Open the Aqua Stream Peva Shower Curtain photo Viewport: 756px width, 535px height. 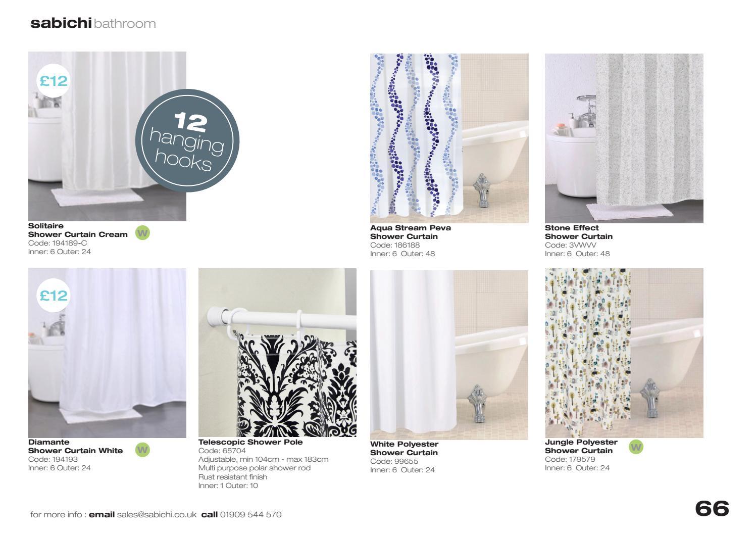(x=449, y=138)
